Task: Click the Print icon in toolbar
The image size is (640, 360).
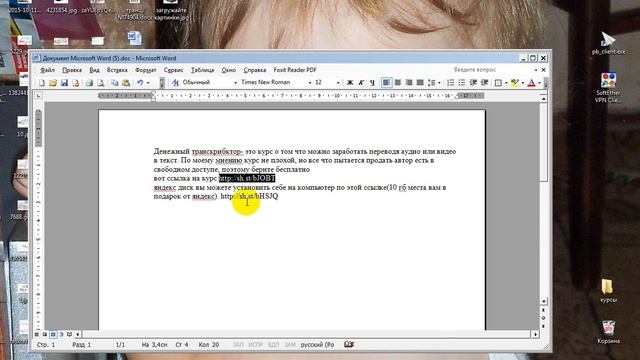Action: pyautogui.click(x=89, y=83)
